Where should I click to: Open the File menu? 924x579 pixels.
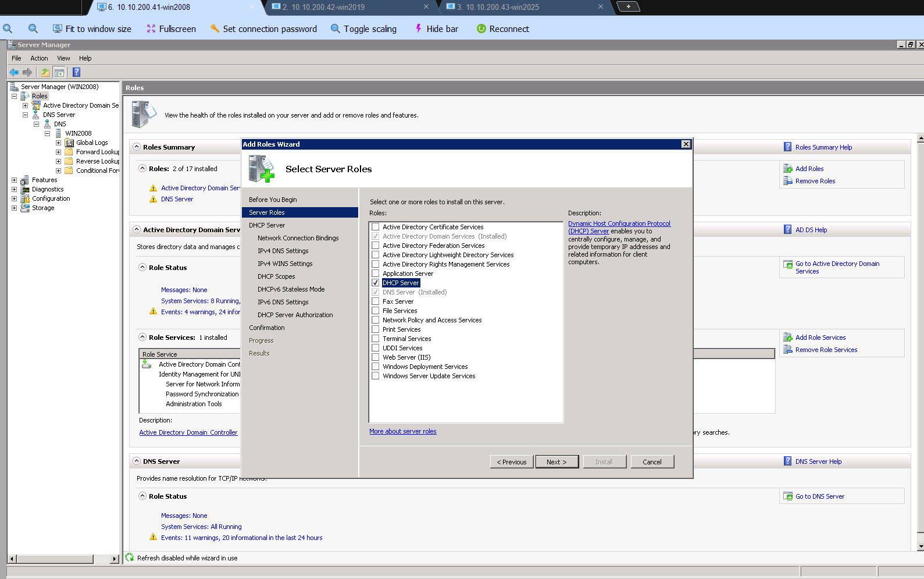point(16,58)
